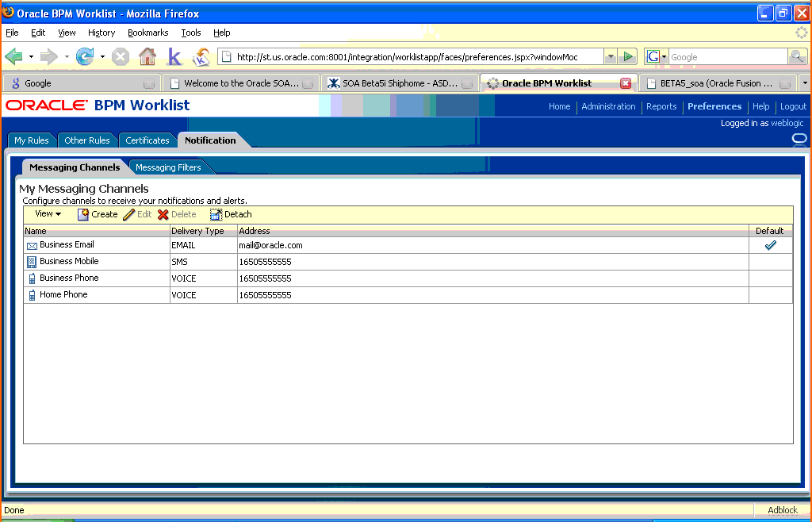The height and width of the screenshot is (522, 812).
Task: Switch to SOA Beta5i Shiphome tab
Action: point(400,83)
